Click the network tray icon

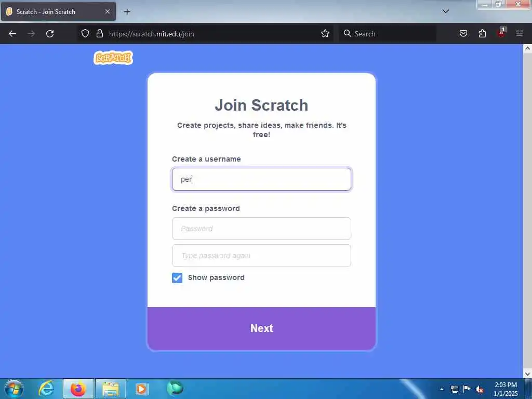pos(454,389)
